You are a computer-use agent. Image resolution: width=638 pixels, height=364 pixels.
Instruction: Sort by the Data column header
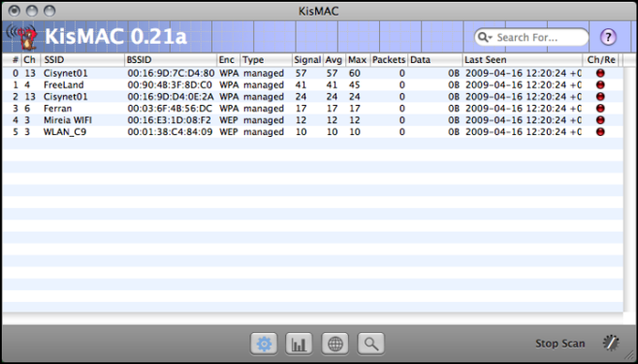[x=435, y=60]
